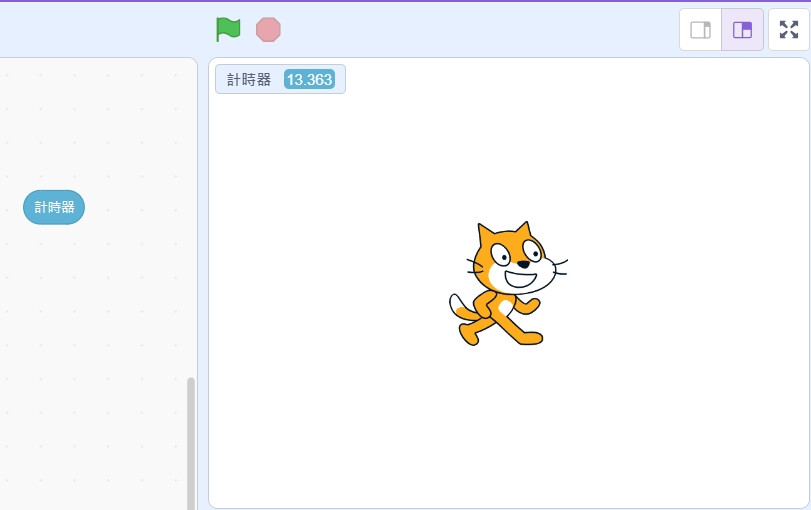Enter full screen stage mode
This screenshot has height=510, width=811.
pyautogui.click(x=789, y=30)
